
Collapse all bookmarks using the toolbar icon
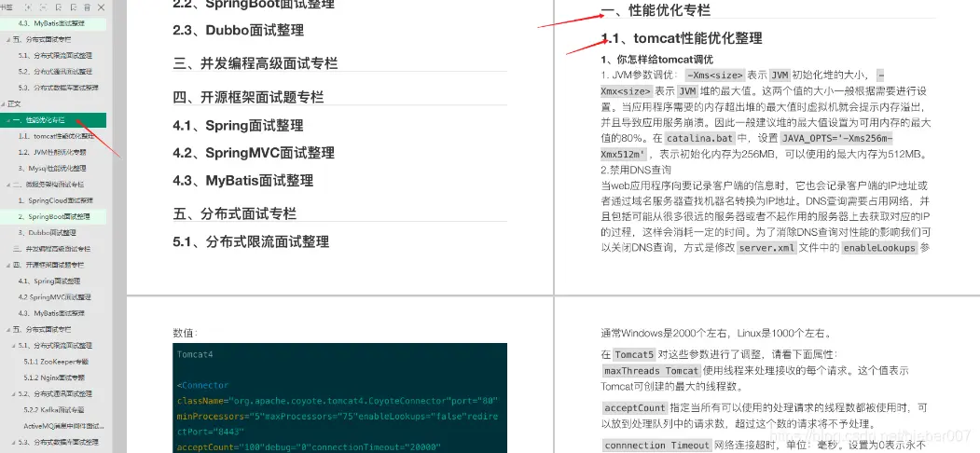[43, 7]
